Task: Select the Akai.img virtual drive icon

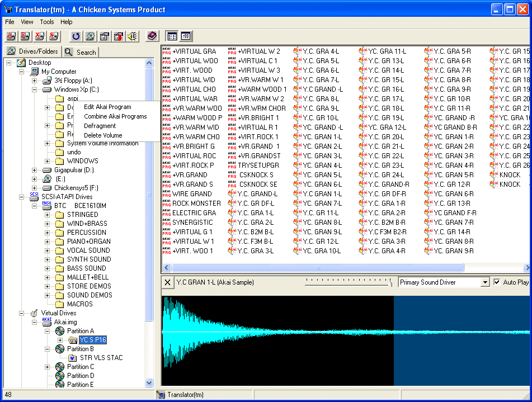Action: pos(46,321)
